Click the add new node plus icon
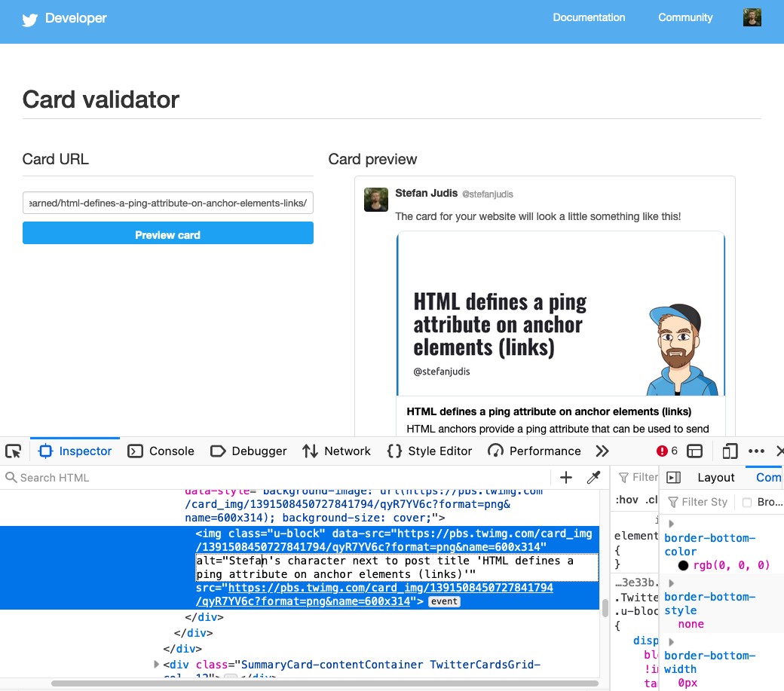This screenshot has height=691, width=784. [x=566, y=478]
